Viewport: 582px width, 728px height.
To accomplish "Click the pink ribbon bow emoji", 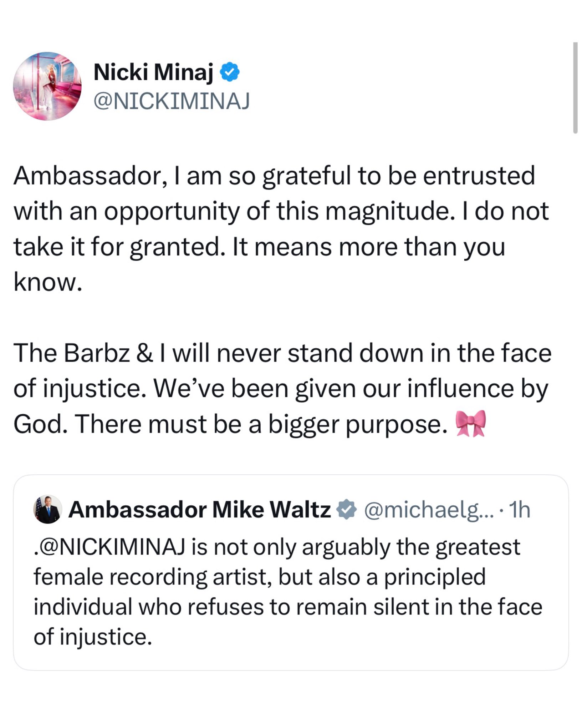I will [471, 424].
